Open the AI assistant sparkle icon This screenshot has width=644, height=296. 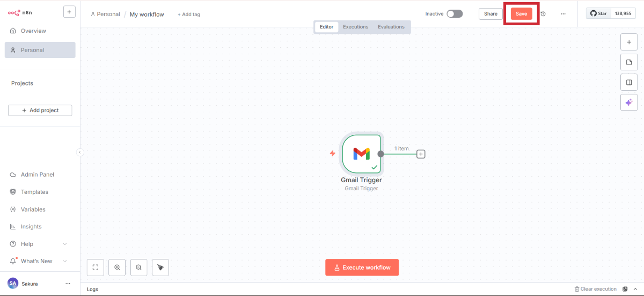628,102
